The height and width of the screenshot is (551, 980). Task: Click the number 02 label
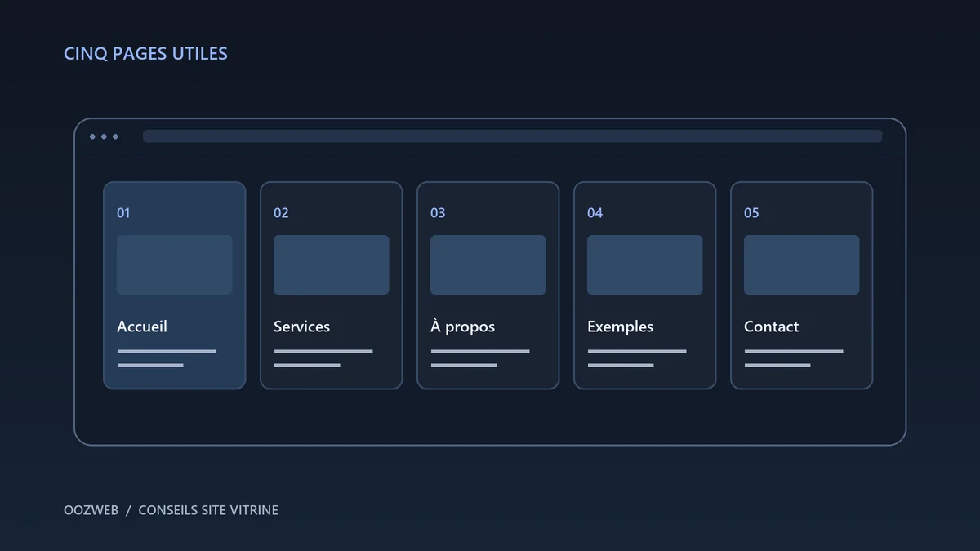click(x=281, y=213)
